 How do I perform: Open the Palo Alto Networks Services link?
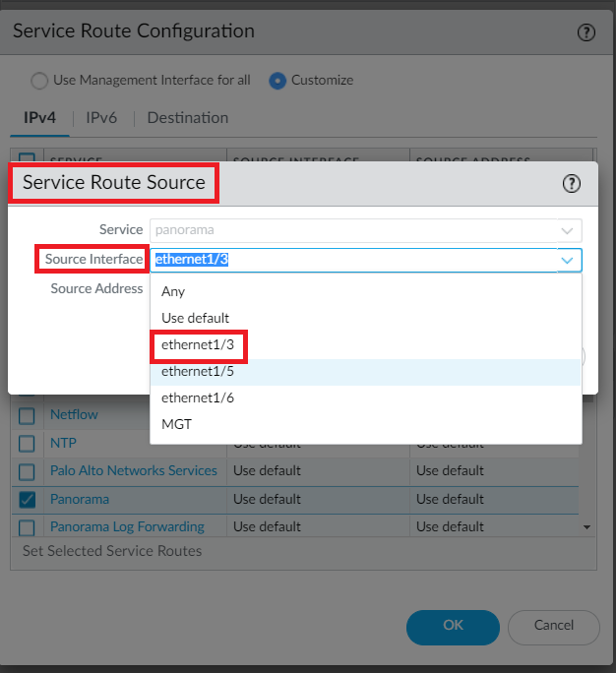pos(134,470)
